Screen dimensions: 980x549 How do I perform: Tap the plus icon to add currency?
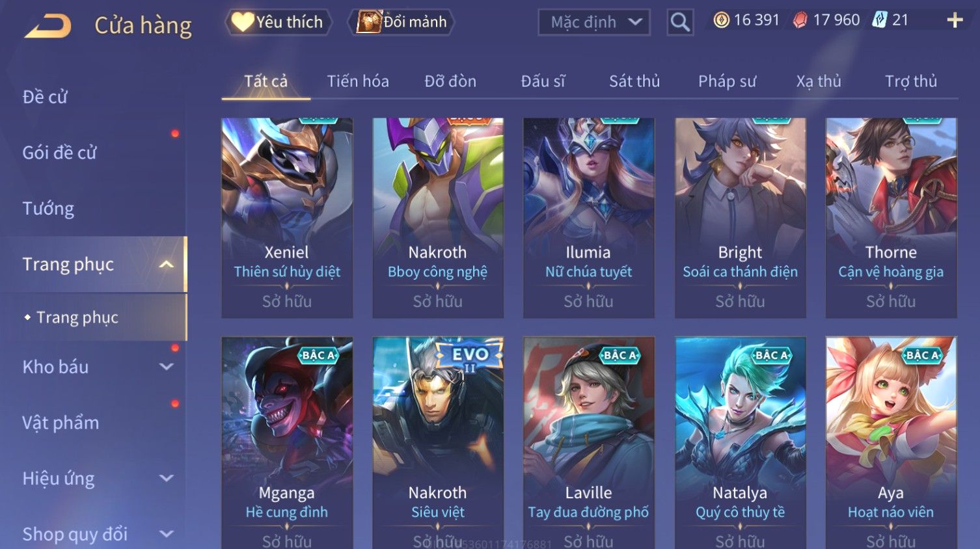(955, 21)
